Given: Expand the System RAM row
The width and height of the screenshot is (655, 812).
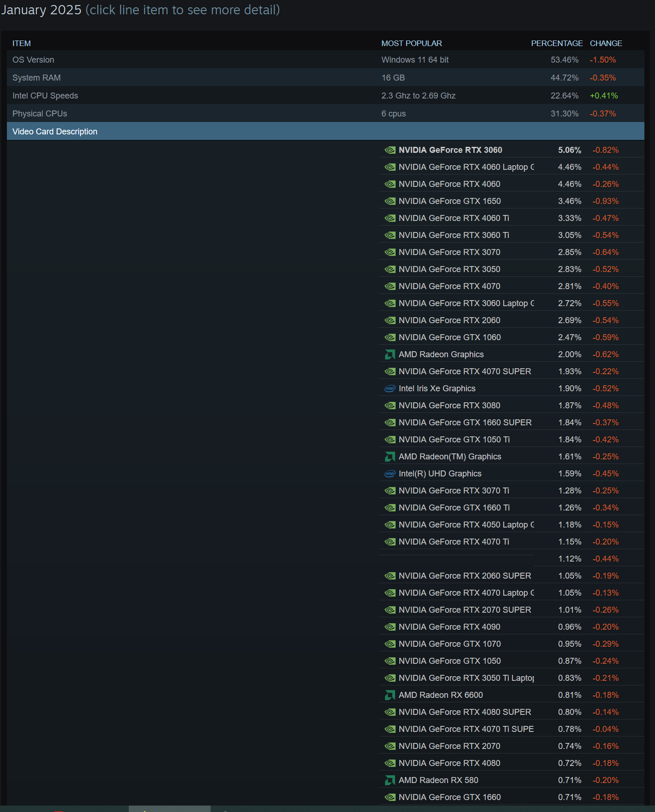Looking at the screenshot, I should [x=326, y=78].
